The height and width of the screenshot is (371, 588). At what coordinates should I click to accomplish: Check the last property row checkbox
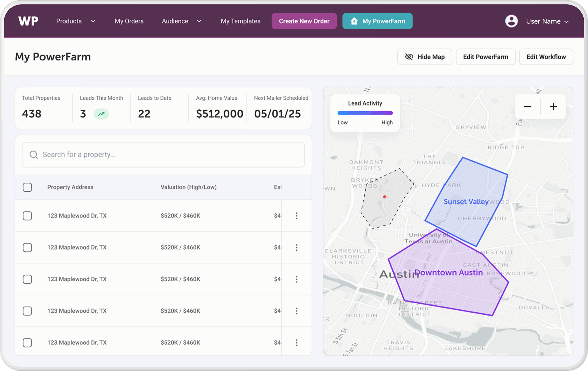point(27,342)
